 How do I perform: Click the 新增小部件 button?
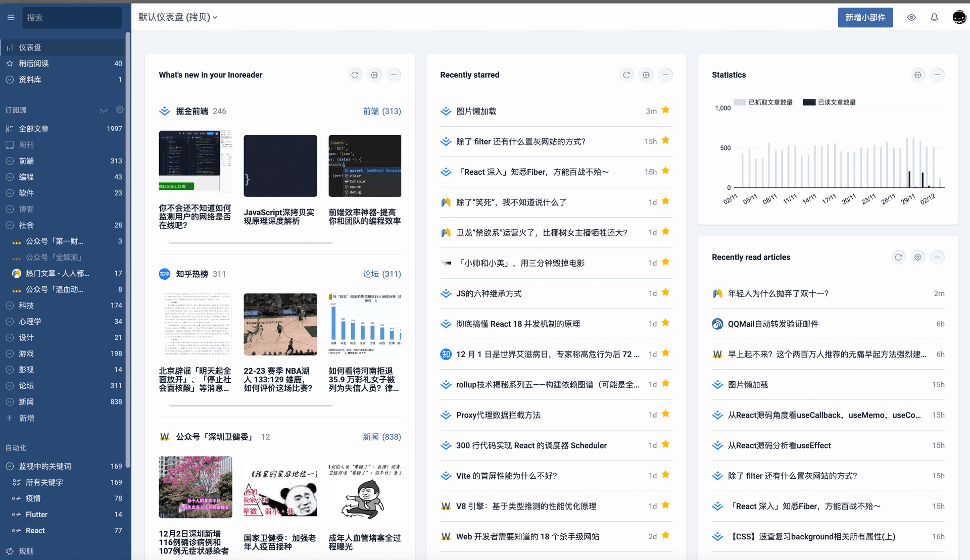pyautogui.click(x=865, y=18)
